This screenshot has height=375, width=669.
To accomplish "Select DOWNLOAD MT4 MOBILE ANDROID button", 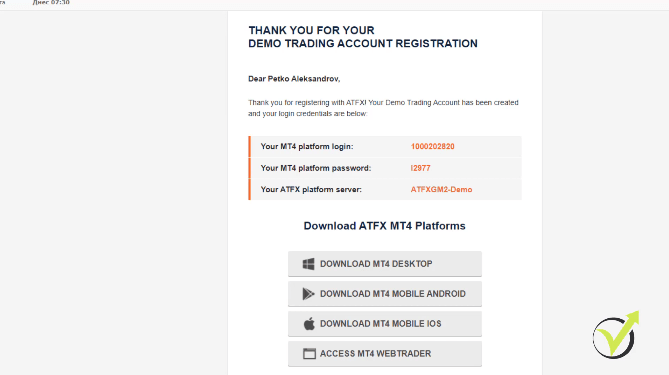I will tap(385, 294).
